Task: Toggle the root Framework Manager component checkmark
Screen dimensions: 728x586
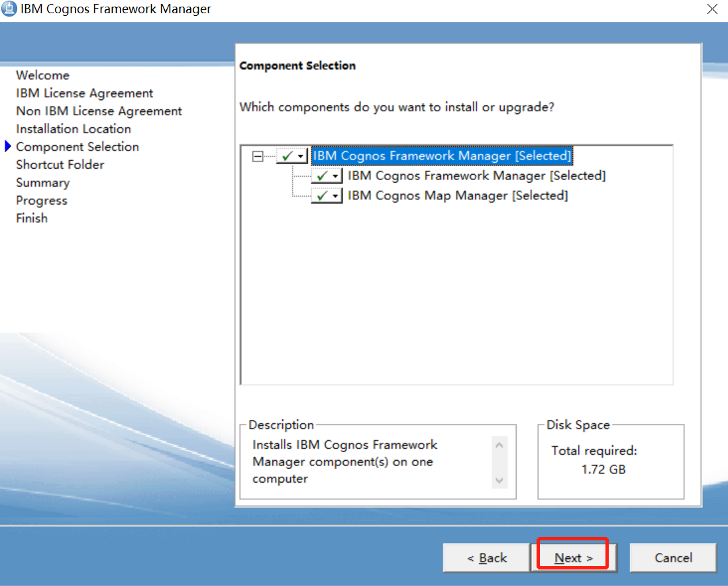Action: (x=287, y=156)
